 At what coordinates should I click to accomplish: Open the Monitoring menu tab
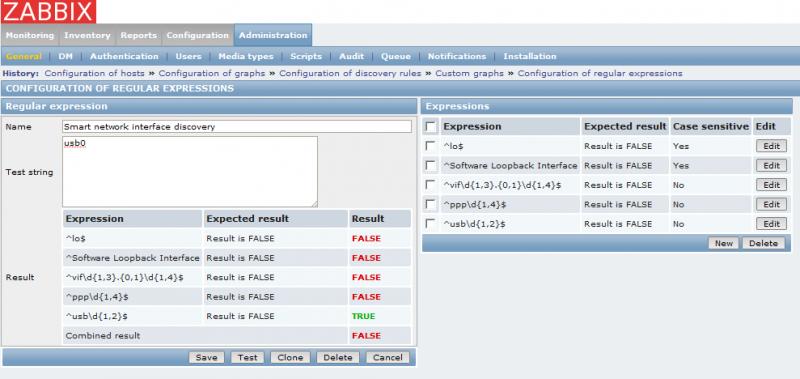[30, 35]
